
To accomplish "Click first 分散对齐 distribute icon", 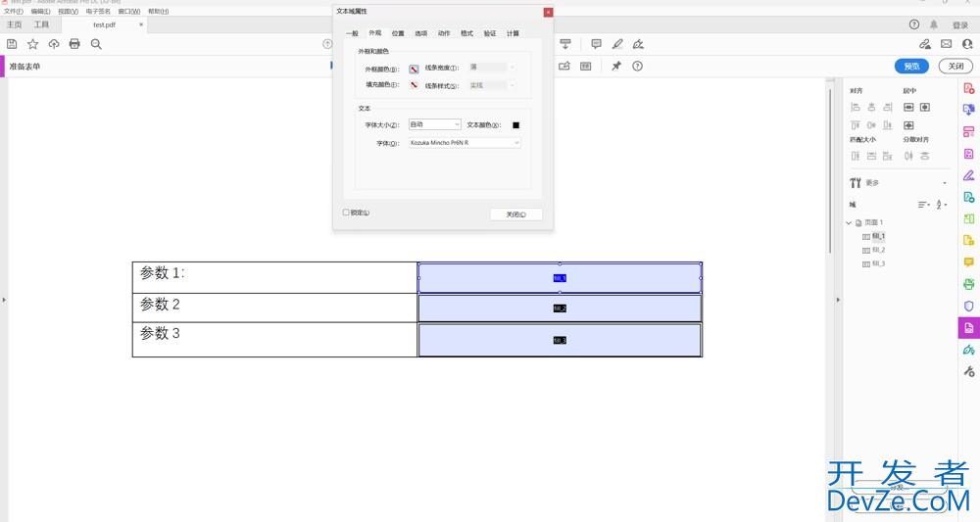I will pyautogui.click(x=908, y=156).
